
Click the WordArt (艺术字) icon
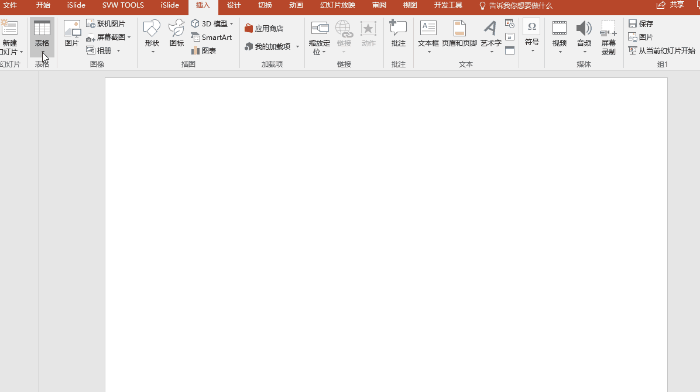coord(490,28)
